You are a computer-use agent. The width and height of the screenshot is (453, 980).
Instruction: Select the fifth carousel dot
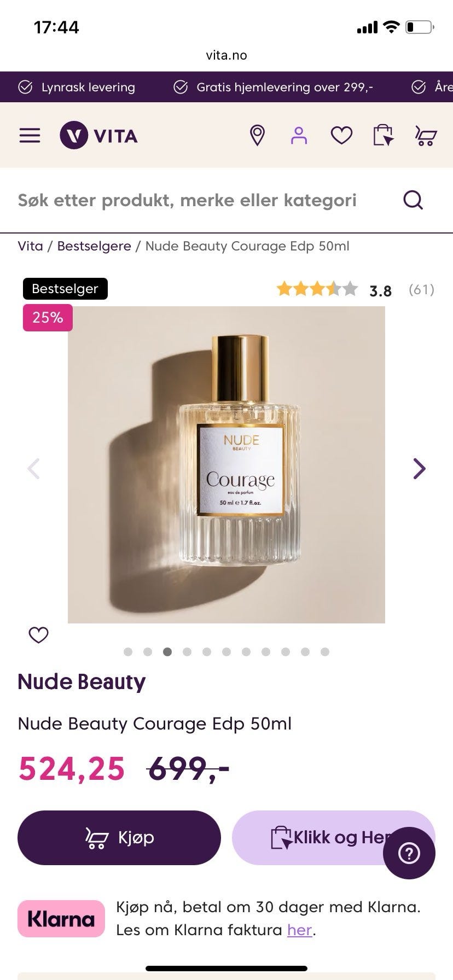tap(207, 652)
